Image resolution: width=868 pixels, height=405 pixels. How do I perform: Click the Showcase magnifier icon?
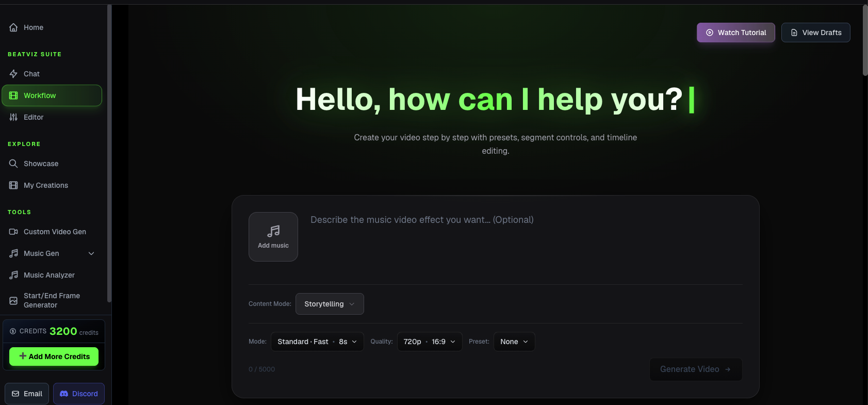pos(13,164)
